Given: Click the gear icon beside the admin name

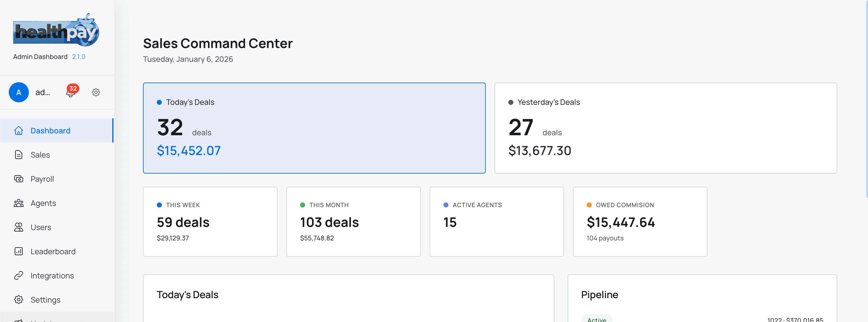Looking at the screenshot, I should pos(96,92).
